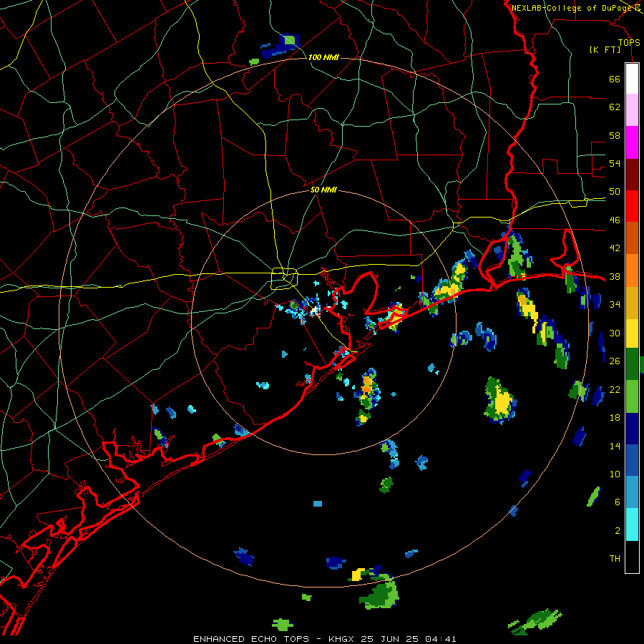This screenshot has width=644, height=644.
Task: Pick the dark red (maroon) legend swatch
Action: [632, 175]
